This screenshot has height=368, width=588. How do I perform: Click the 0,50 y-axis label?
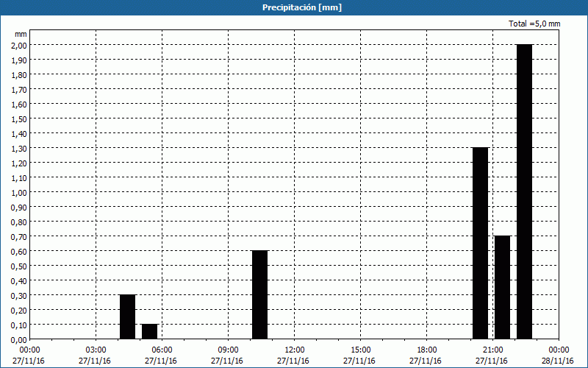pos(21,266)
